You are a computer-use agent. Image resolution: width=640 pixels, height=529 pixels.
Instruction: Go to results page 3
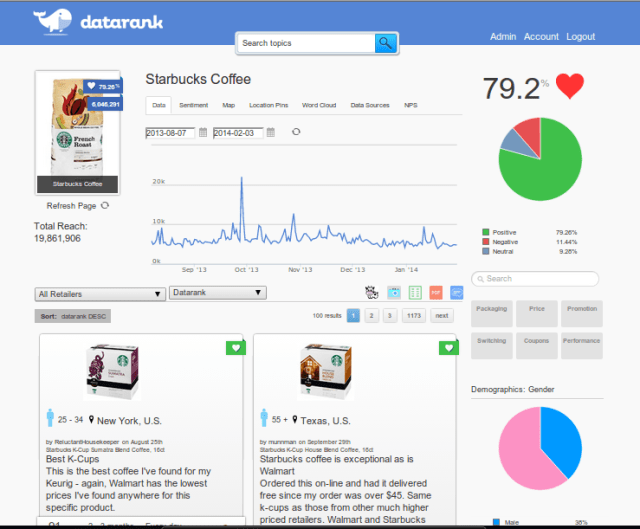[x=390, y=316]
